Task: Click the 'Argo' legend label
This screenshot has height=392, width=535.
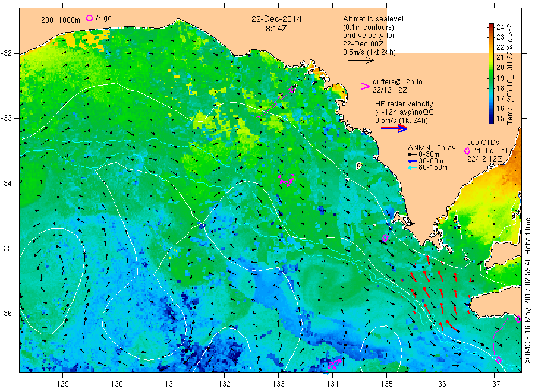Action: point(103,18)
